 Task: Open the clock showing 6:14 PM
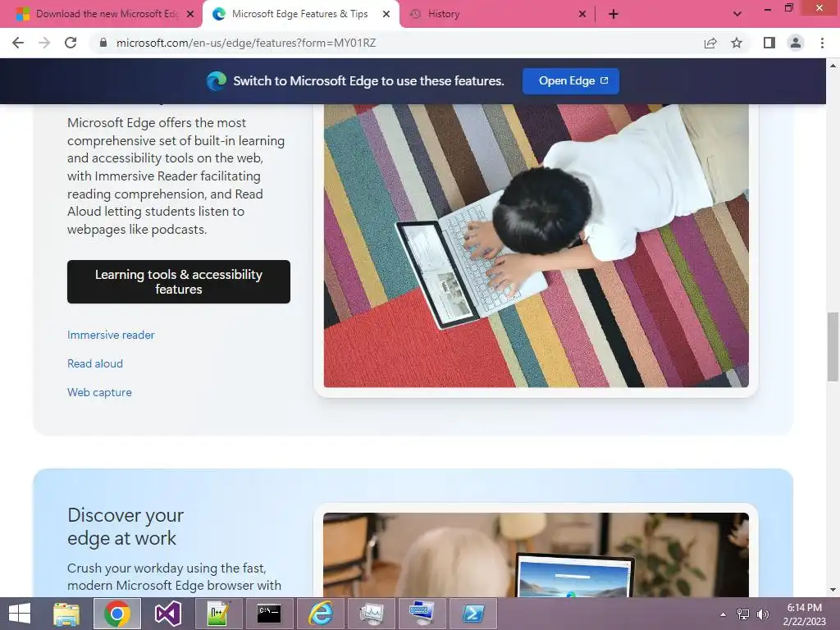point(805,614)
